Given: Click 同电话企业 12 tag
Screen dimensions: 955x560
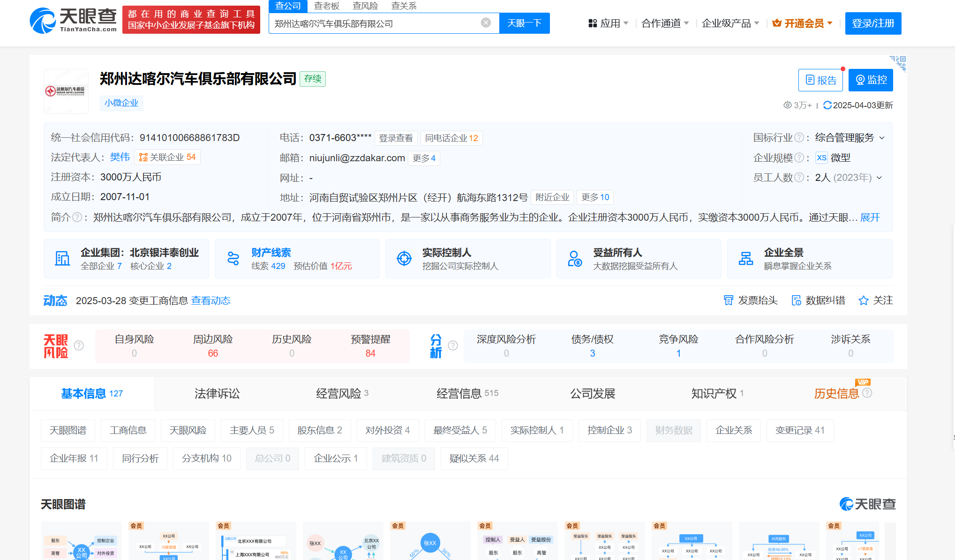Looking at the screenshot, I should 451,138.
